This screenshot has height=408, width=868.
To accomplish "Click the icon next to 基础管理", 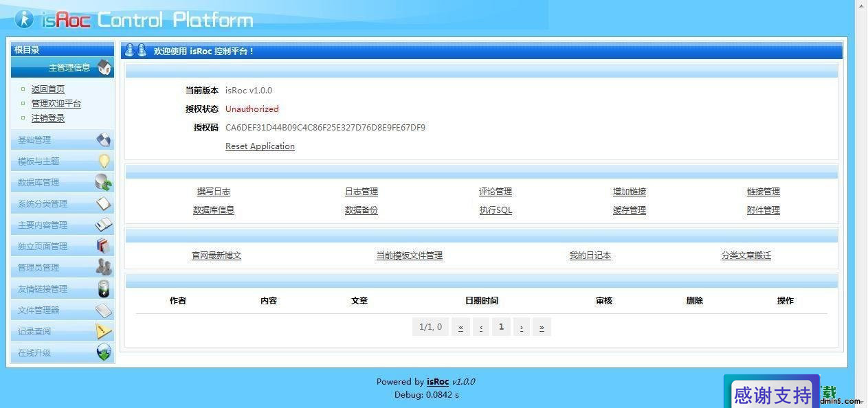I will [x=104, y=140].
